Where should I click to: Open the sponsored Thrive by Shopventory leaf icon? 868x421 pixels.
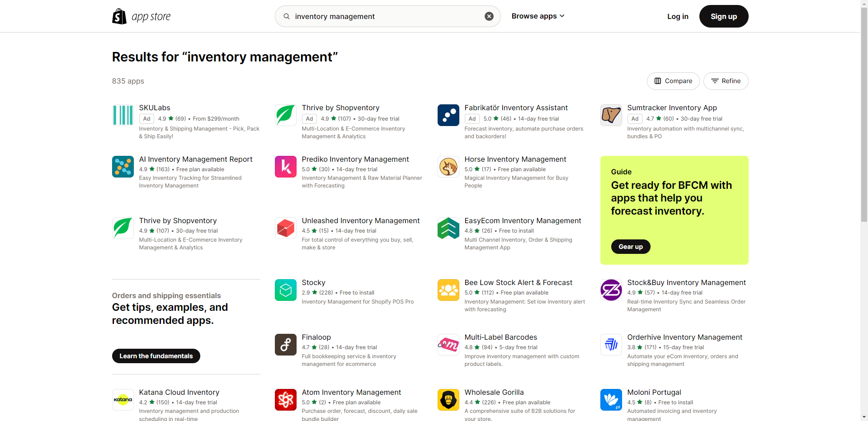286,115
